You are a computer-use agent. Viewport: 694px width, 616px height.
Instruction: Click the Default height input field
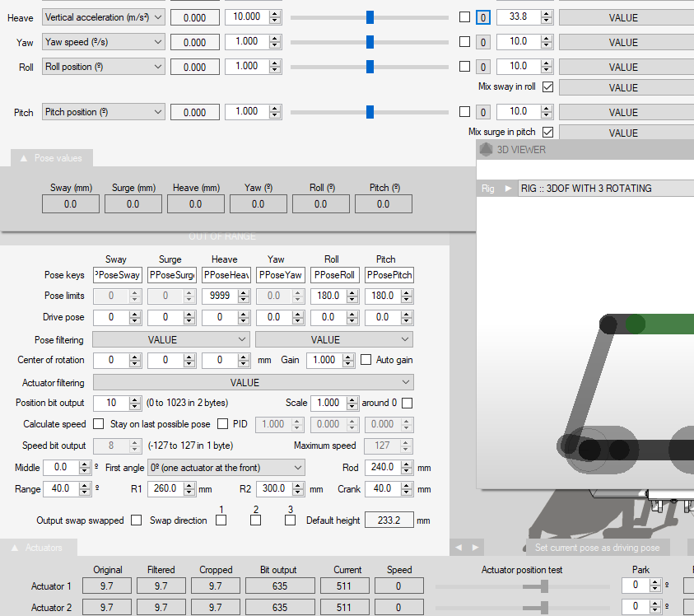coord(389,520)
